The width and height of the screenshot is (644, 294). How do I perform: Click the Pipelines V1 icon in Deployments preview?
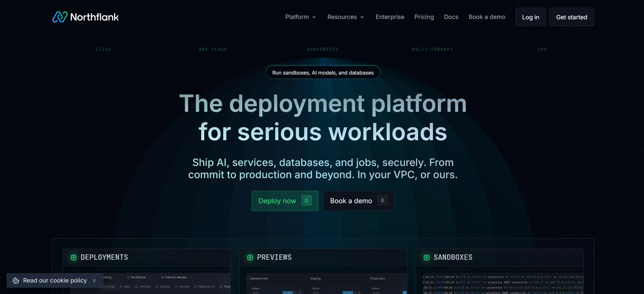(195, 286)
